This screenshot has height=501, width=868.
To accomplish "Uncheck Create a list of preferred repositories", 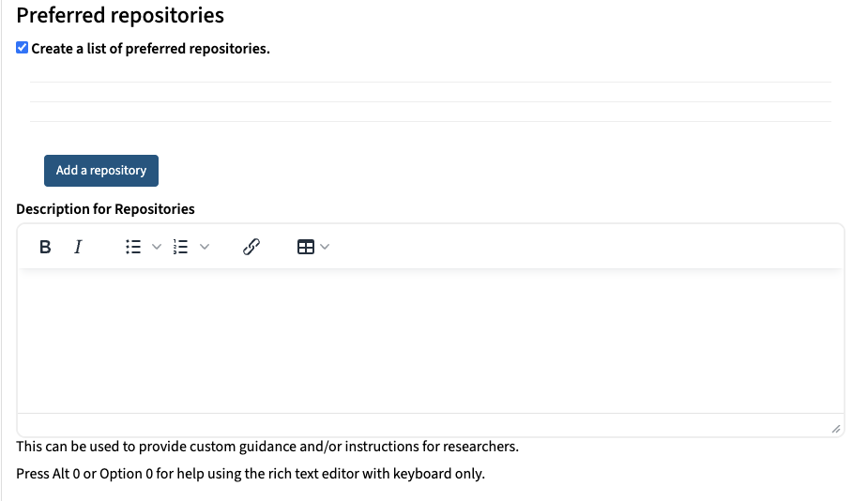I will point(23,48).
